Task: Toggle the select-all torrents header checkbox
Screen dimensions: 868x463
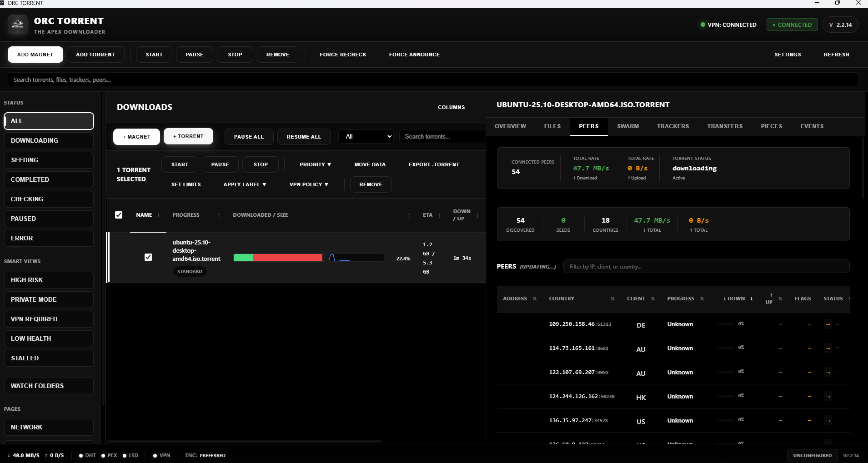Action: pos(119,215)
